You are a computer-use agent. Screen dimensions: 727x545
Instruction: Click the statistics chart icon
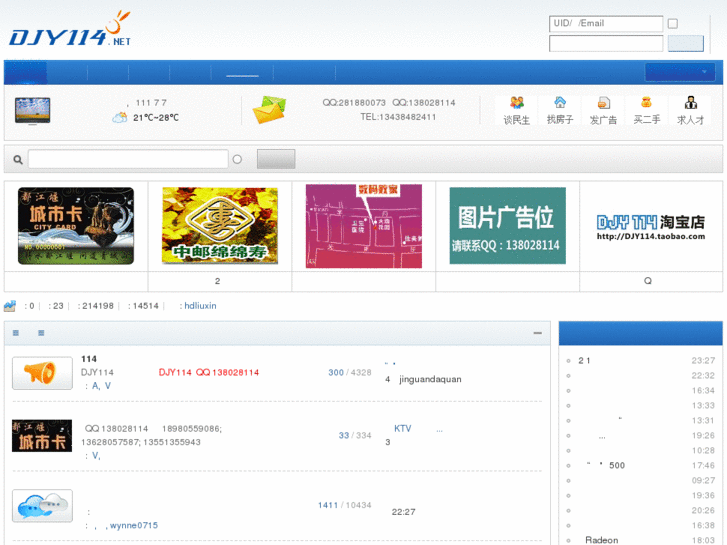click(x=10, y=306)
